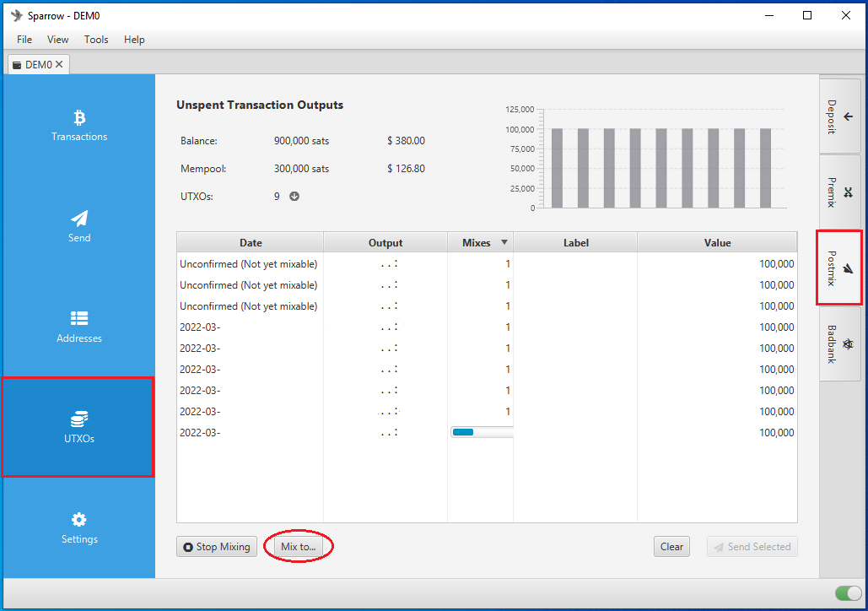Click the Clear selection button

pyautogui.click(x=671, y=547)
